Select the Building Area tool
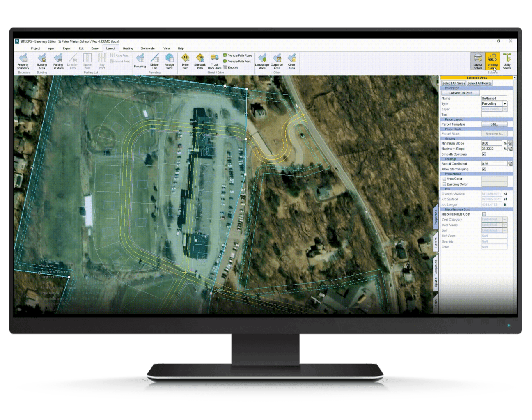 [x=42, y=62]
